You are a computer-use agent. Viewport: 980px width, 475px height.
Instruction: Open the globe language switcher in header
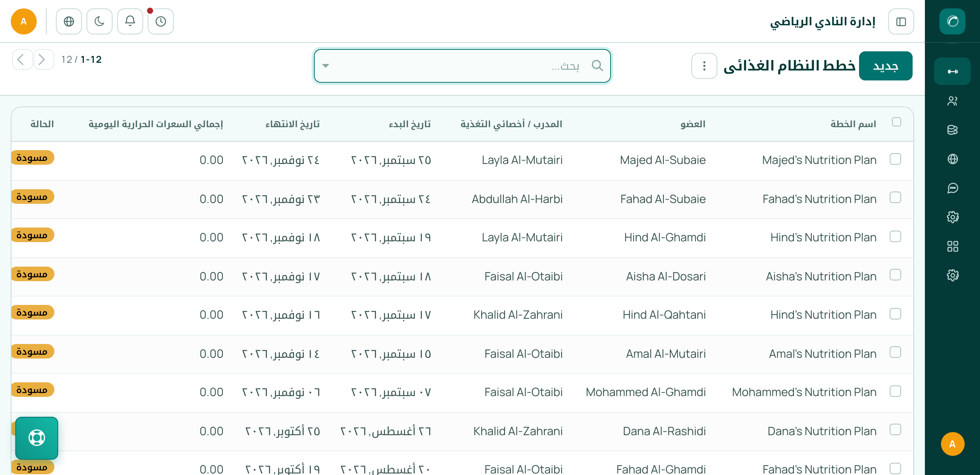(69, 21)
